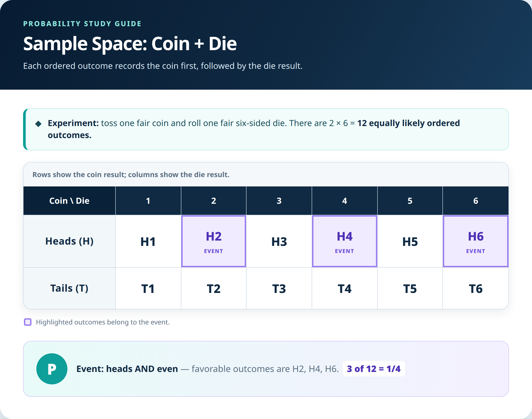Image resolution: width=532 pixels, height=419 pixels.
Task: Click the '3 of 12 = 1/4' badge
Action: [x=374, y=369]
